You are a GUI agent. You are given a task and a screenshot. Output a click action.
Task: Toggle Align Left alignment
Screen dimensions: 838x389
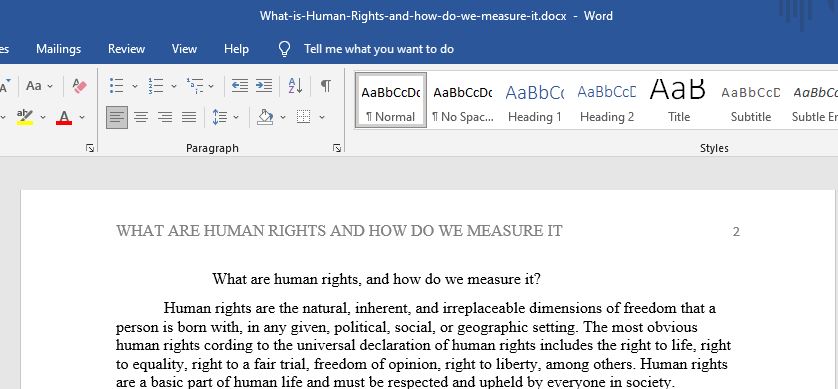[x=117, y=117]
